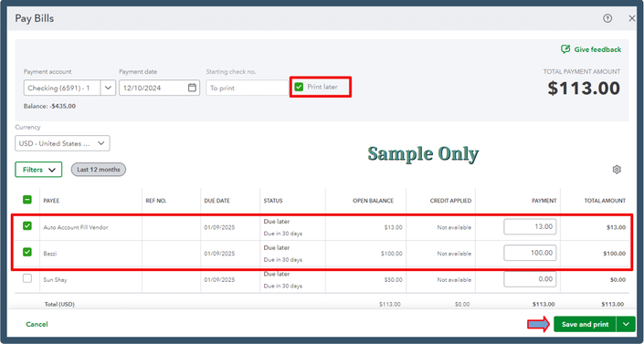Uncheck the Auto Account Fill Vendor bill
Image resolution: width=644 pixels, height=344 pixels.
pos(27,225)
